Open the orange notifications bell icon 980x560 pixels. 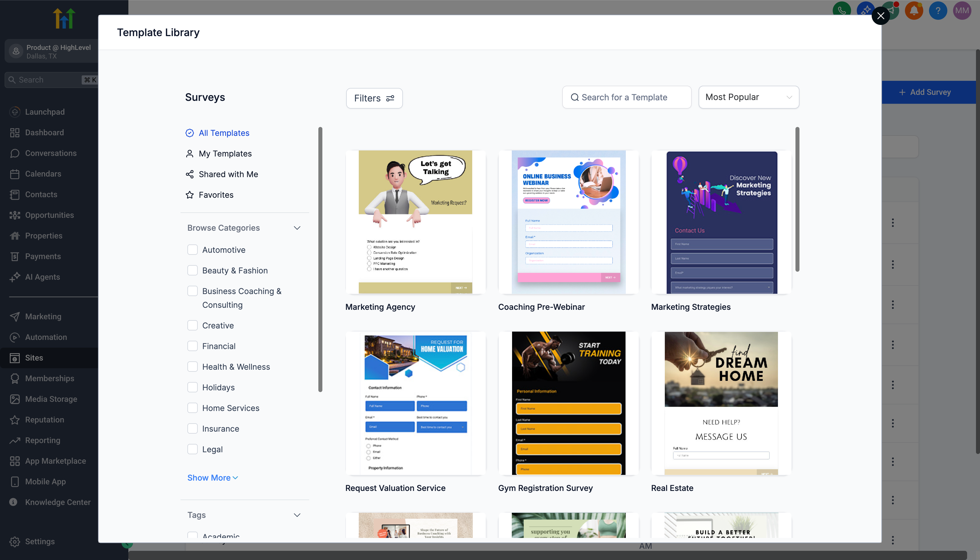click(x=914, y=10)
